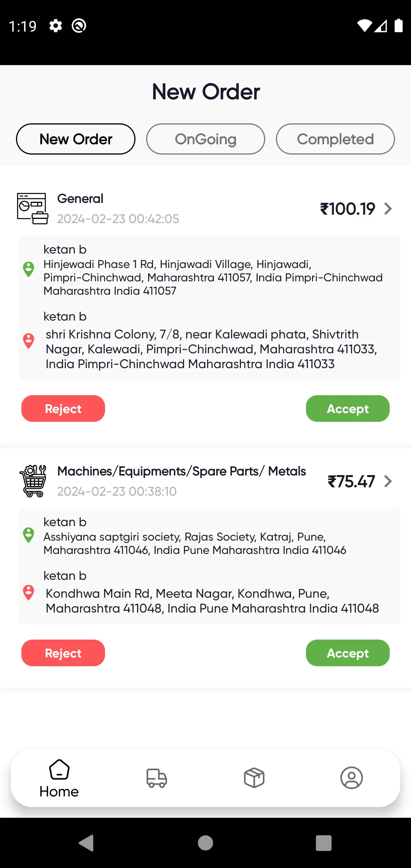Select the truck delivery icon in bottom bar

click(x=156, y=778)
